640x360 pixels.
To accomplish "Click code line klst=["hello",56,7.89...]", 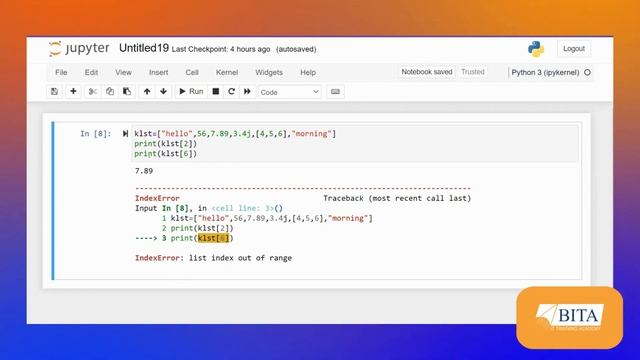I will click(x=235, y=133).
